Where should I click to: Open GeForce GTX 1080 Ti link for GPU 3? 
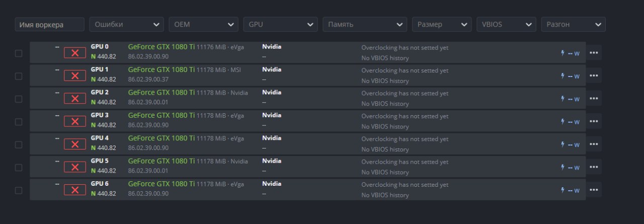(162, 115)
